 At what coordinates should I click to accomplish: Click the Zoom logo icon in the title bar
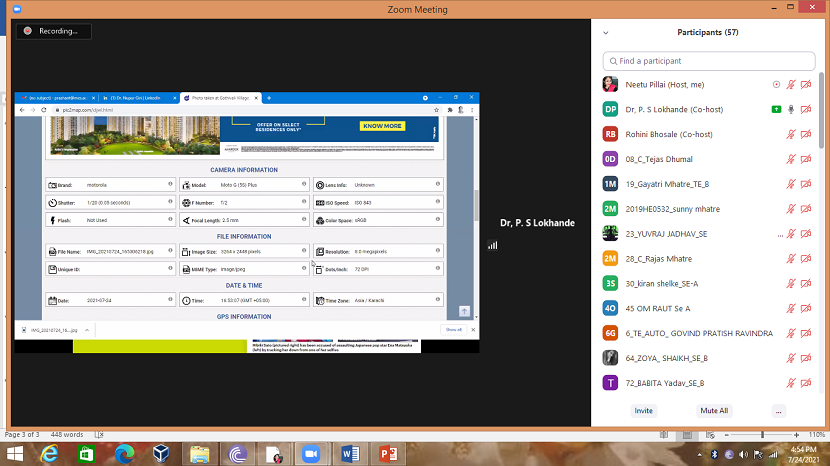(x=17, y=9)
